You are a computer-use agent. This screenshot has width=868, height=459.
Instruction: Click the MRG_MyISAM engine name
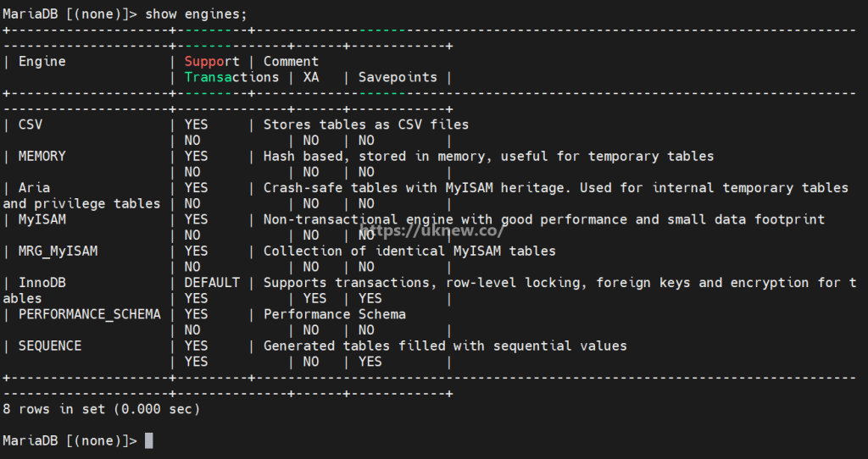point(58,251)
